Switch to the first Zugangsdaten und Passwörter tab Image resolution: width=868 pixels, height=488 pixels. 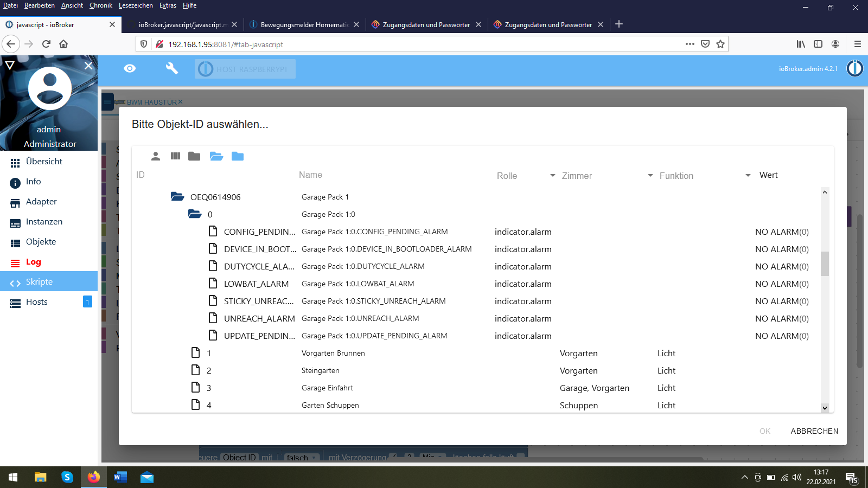coord(426,24)
